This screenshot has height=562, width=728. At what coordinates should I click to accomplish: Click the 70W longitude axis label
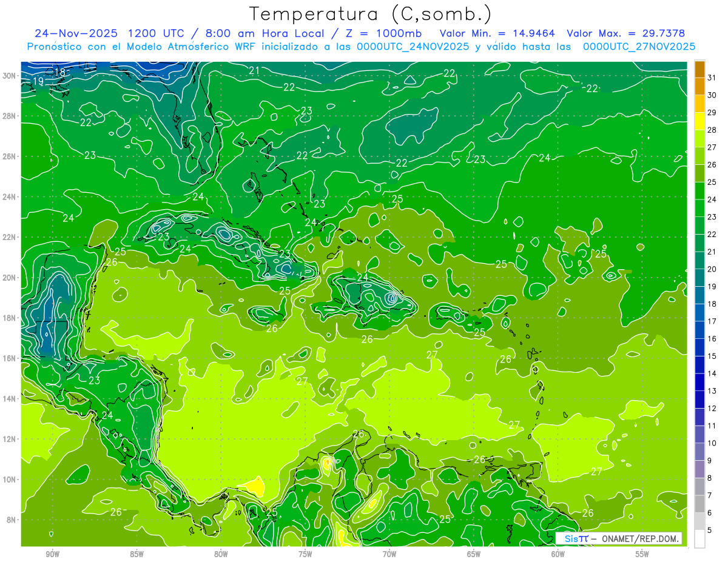tap(389, 554)
